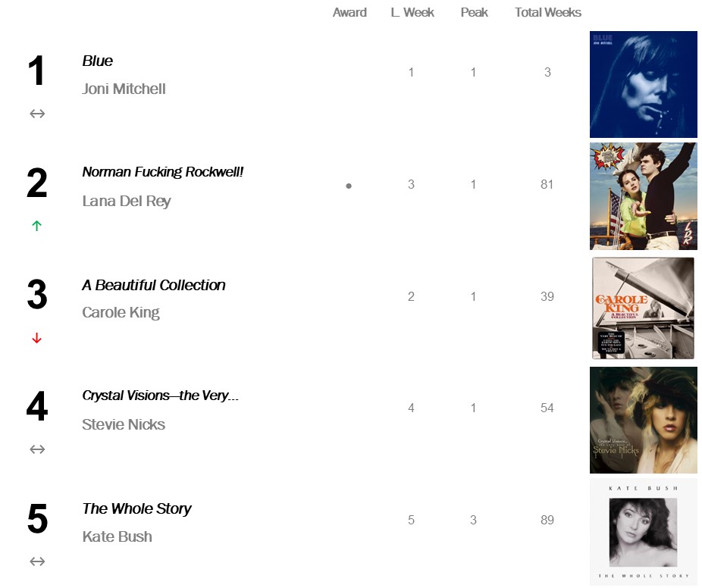The height and width of the screenshot is (588, 702).
Task: Open The Whole Story album cover
Action: pos(643,532)
